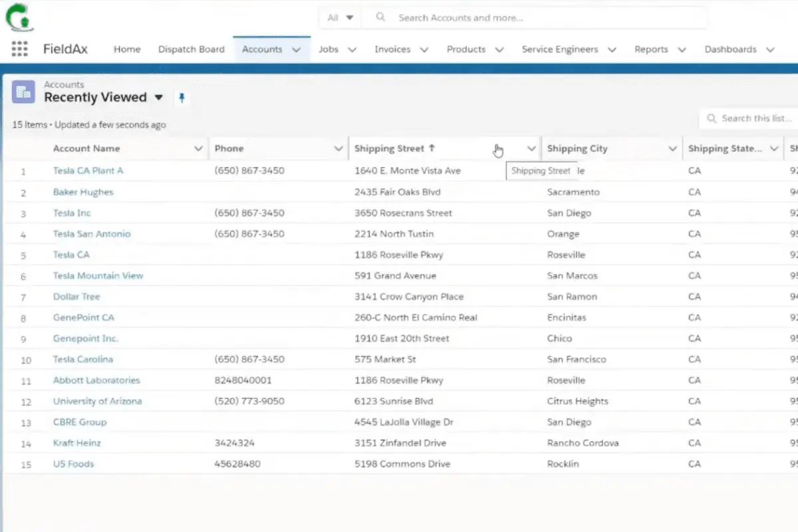
Task: Open the All search scope dropdown
Action: [340, 17]
